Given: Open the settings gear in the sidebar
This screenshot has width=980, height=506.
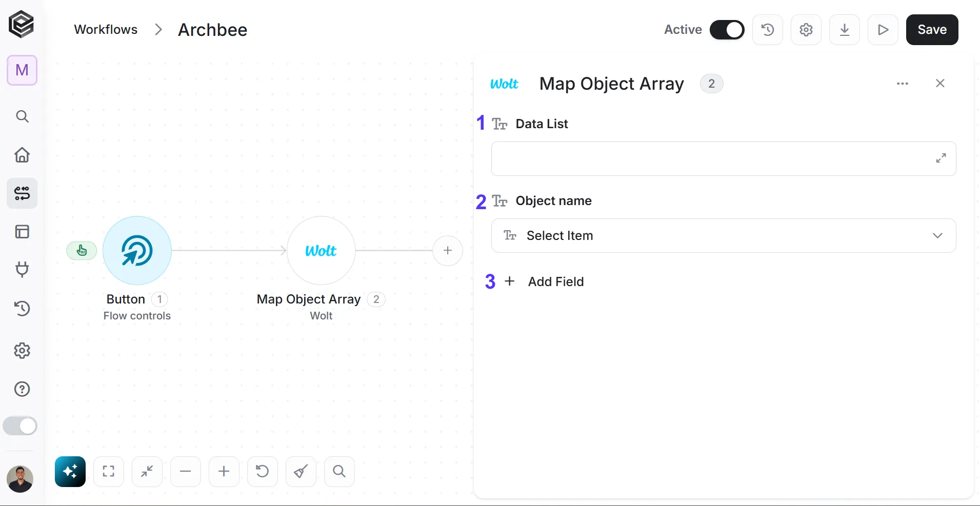Looking at the screenshot, I should pyautogui.click(x=22, y=351).
